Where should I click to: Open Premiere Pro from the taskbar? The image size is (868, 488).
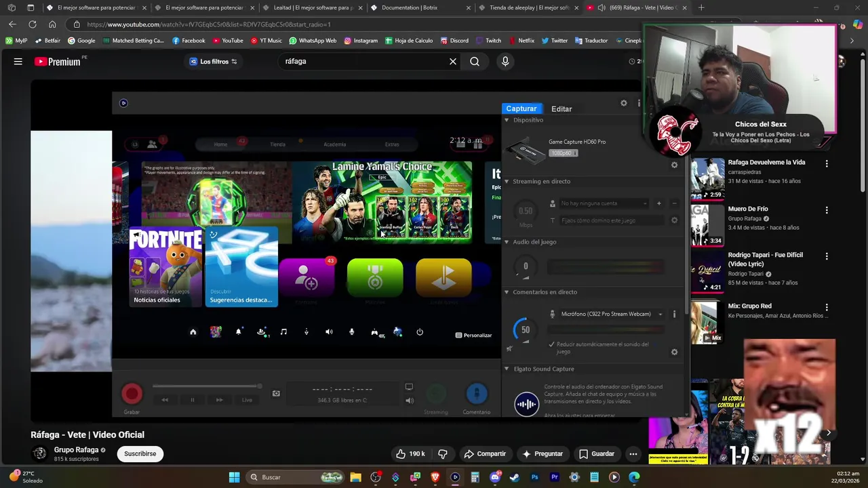pyautogui.click(x=554, y=477)
